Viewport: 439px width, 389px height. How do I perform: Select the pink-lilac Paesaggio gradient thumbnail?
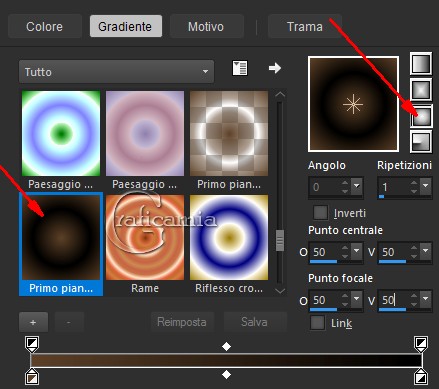coord(145,133)
